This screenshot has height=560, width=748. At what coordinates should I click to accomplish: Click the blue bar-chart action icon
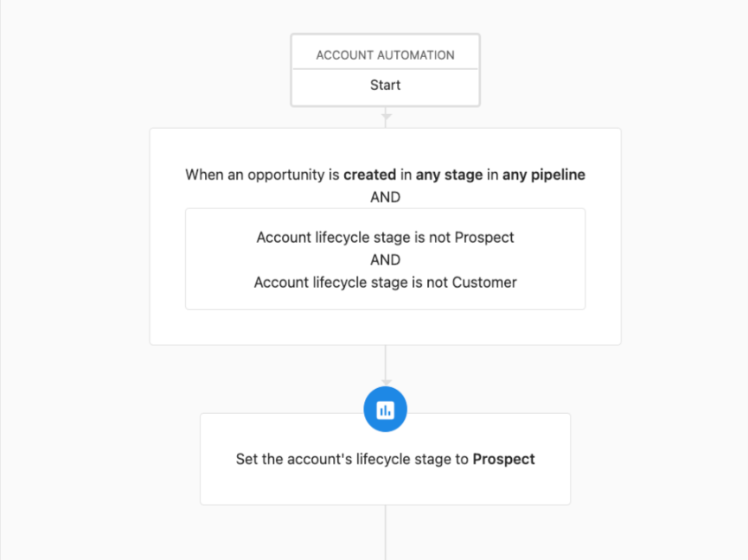point(385,410)
